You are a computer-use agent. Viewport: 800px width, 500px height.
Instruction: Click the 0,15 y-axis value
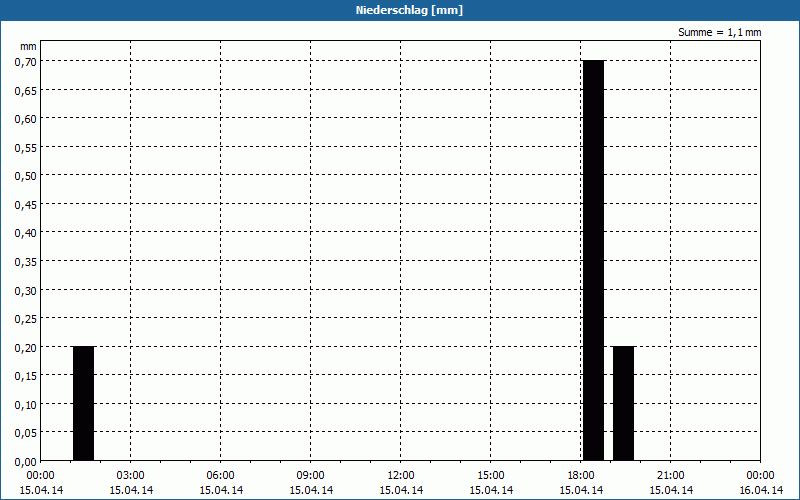[26, 377]
